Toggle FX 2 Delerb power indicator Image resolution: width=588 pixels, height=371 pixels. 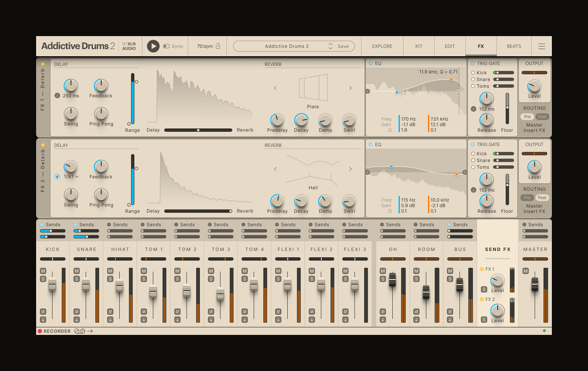42,145
